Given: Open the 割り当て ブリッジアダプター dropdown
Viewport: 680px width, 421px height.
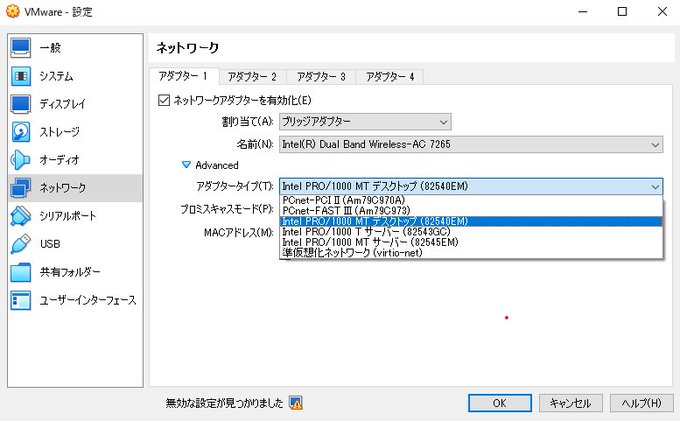Looking at the screenshot, I should click(x=365, y=122).
